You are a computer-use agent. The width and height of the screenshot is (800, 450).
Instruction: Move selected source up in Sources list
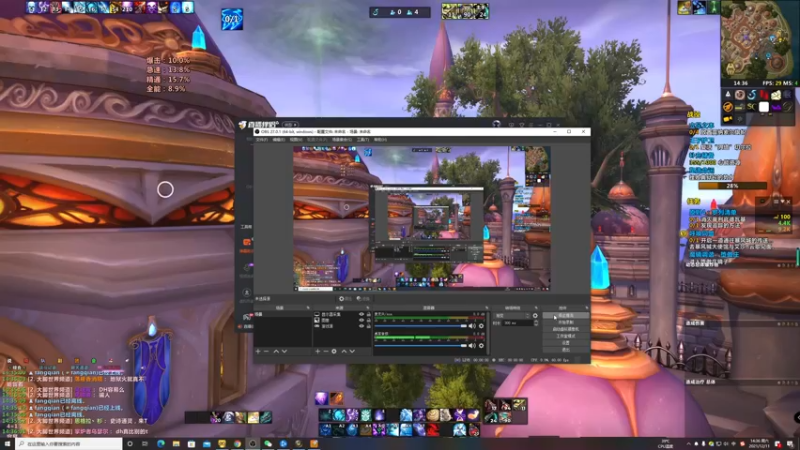tap(344, 352)
